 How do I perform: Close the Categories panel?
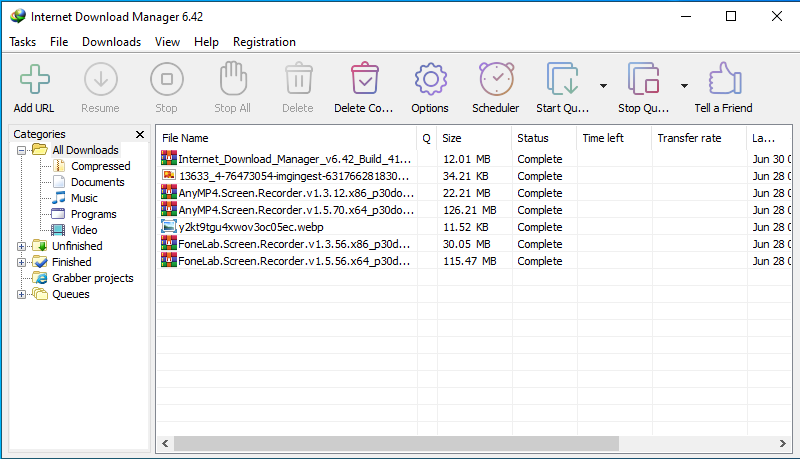coord(140,134)
